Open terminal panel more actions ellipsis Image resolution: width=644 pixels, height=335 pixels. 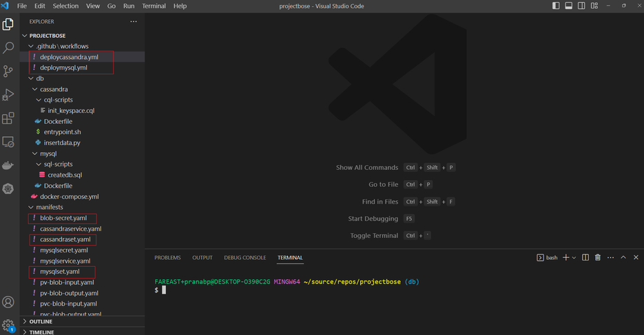pyautogui.click(x=610, y=257)
